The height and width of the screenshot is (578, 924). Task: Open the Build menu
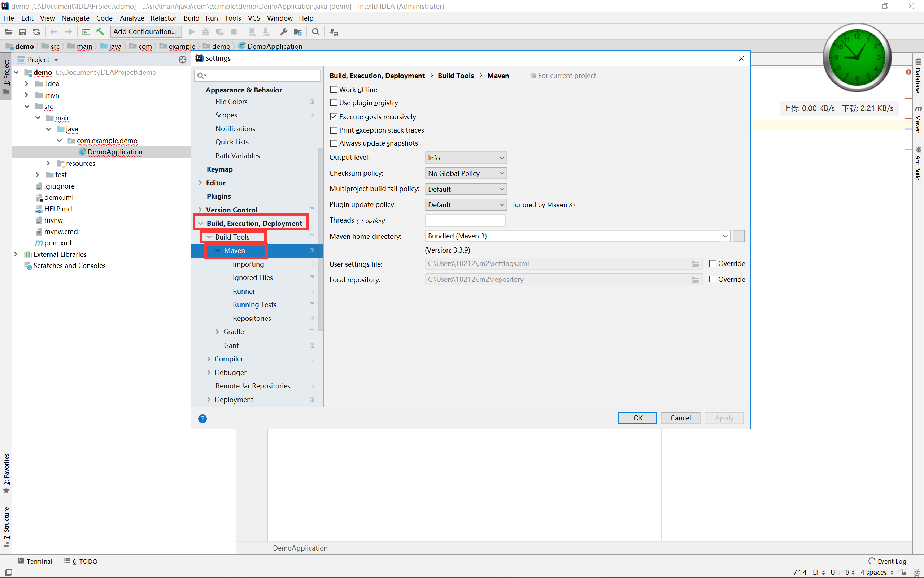click(191, 18)
